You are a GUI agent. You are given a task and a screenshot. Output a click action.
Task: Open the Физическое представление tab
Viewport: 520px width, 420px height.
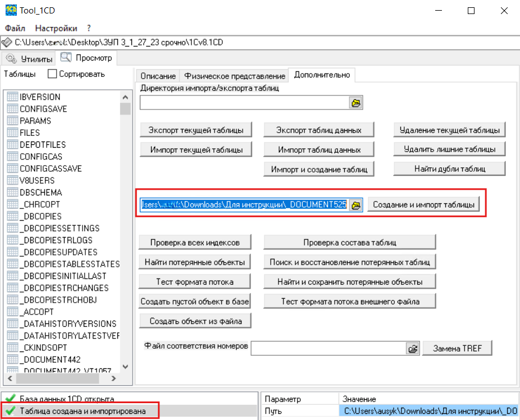[235, 76]
